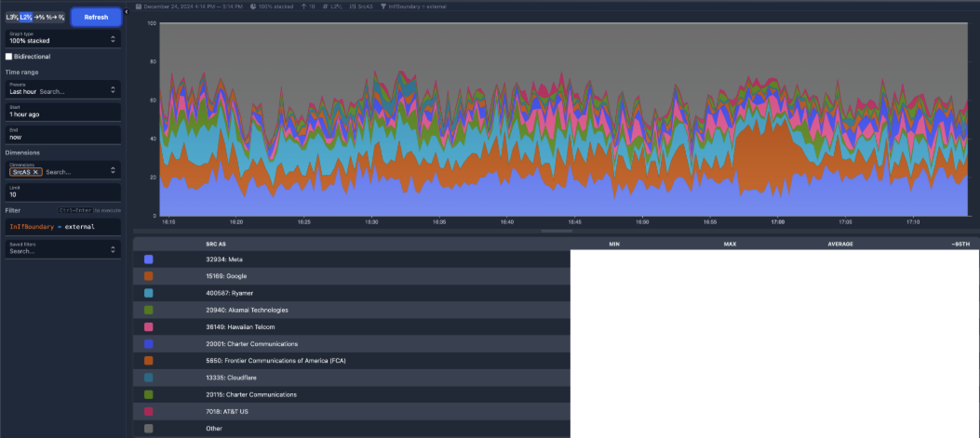980x438 pixels.
Task: Click the calendar icon in summary bar
Action: point(139,7)
